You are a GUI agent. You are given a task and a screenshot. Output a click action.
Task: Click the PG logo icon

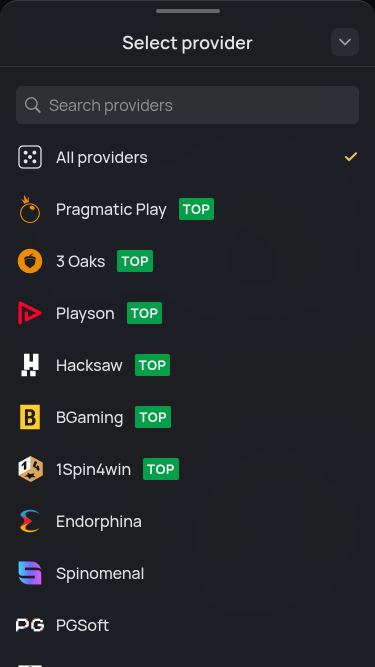[30, 625]
